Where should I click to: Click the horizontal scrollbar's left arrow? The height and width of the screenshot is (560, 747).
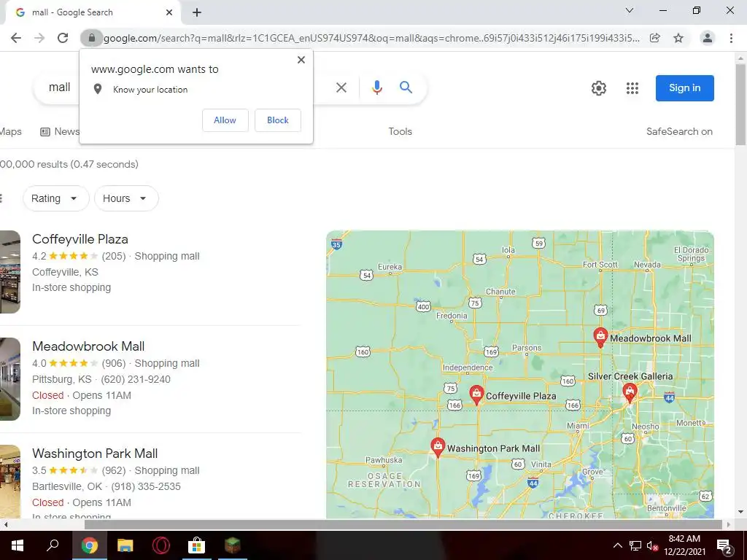(5, 524)
